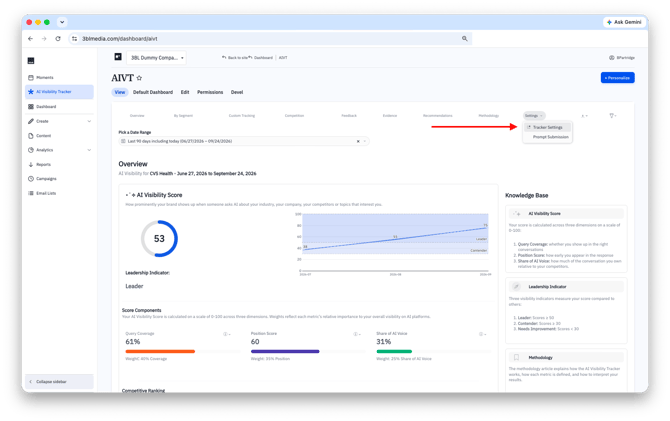Click the AI visibility trend chart

[393, 244]
